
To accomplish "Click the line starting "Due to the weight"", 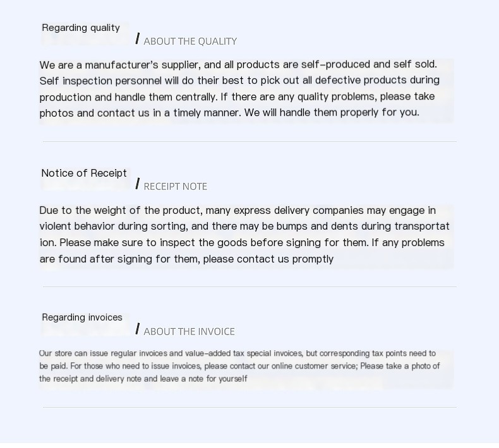I will click(237, 210).
